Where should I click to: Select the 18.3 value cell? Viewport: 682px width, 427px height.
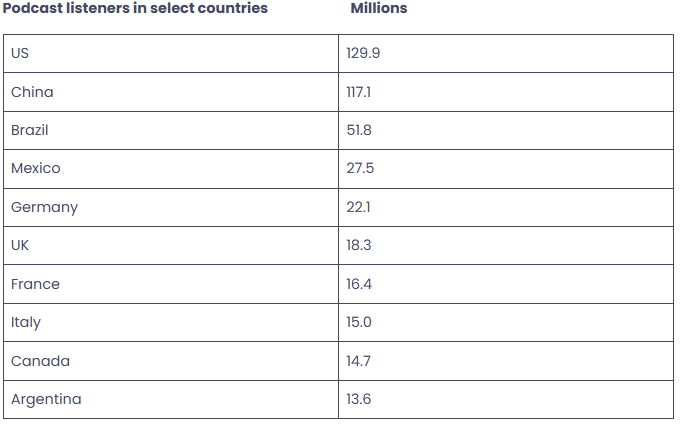click(x=359, y=245)
